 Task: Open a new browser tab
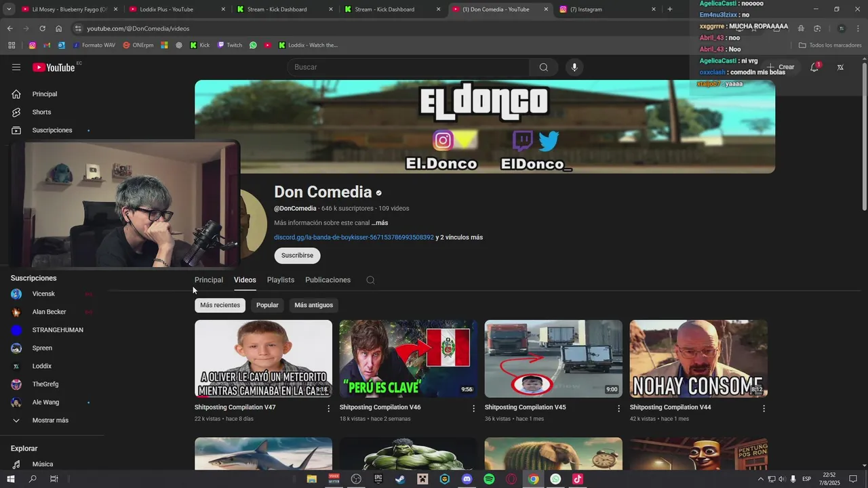coord(670,9)
